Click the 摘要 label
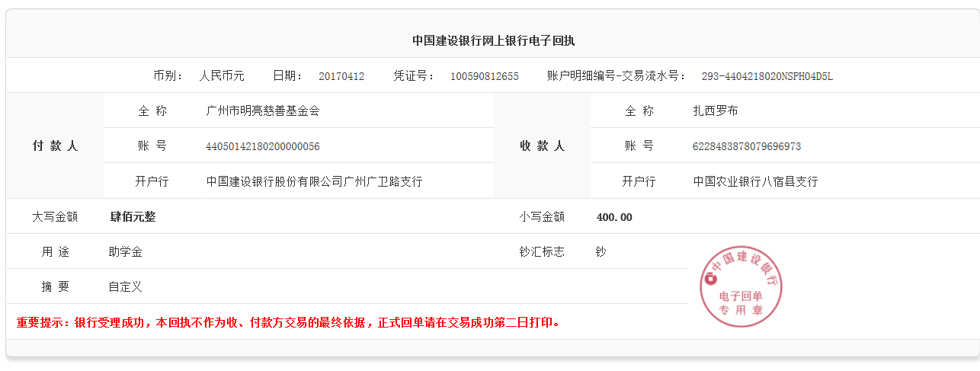 pyautogui.click(x=55, y=286)
